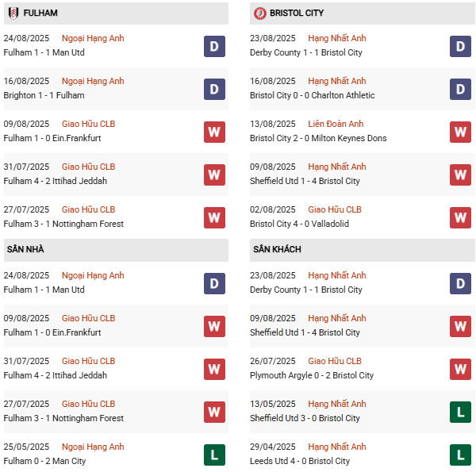The height and width of the screenshot is (472, 476).
Task: Click the Bristol City club crest icon
Action: click(259, 13)
